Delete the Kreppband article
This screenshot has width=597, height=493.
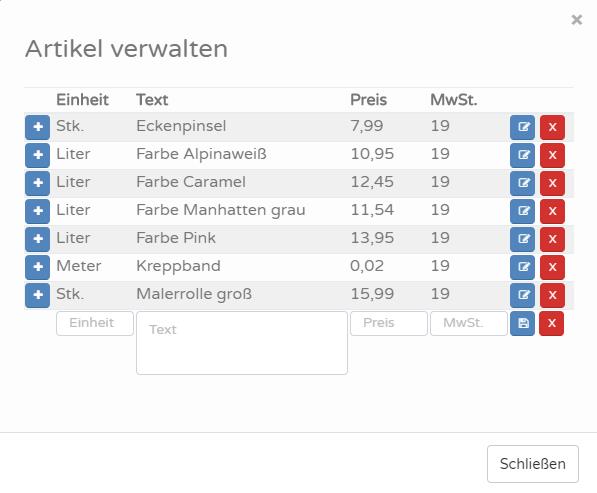(x=552, y=267)
